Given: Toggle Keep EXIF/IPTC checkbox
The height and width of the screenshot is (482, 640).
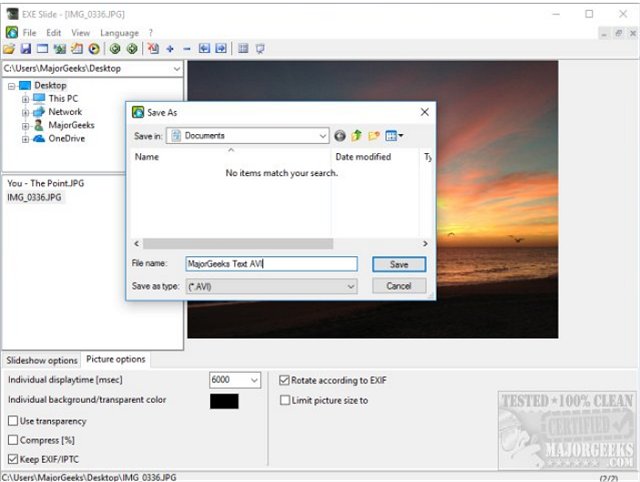Looking at the screenshot, I should click(13, 459).
